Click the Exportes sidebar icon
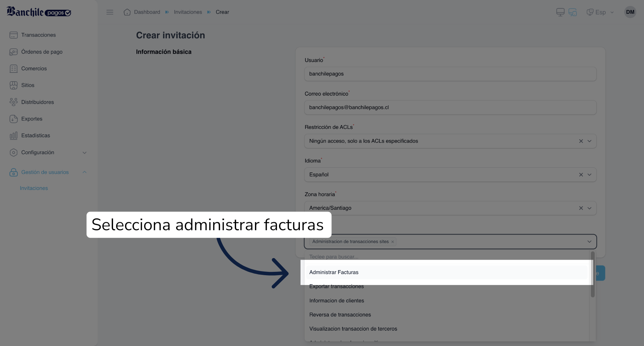Image resolution: width=644 pixels, height=346 pixels. 13,119
